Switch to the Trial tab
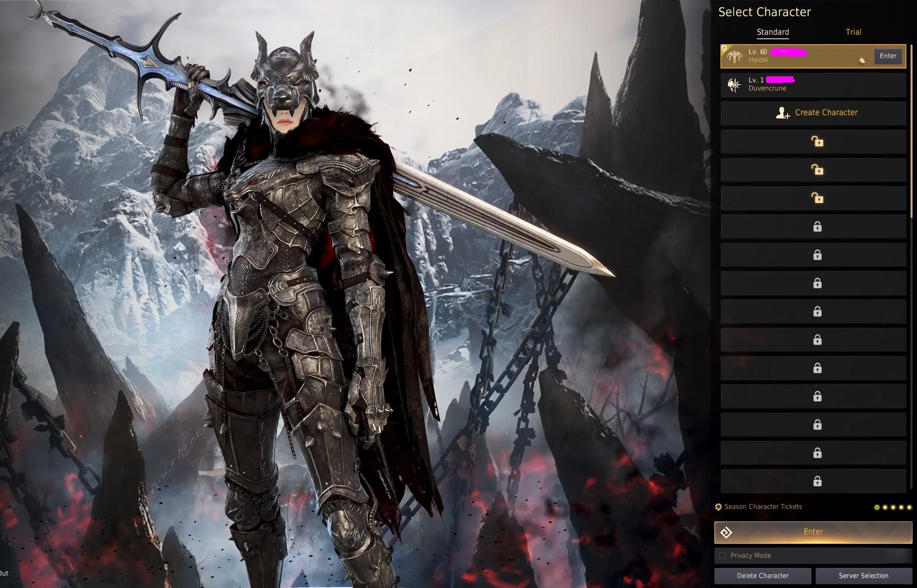917x588 pixels. [853, 32]
